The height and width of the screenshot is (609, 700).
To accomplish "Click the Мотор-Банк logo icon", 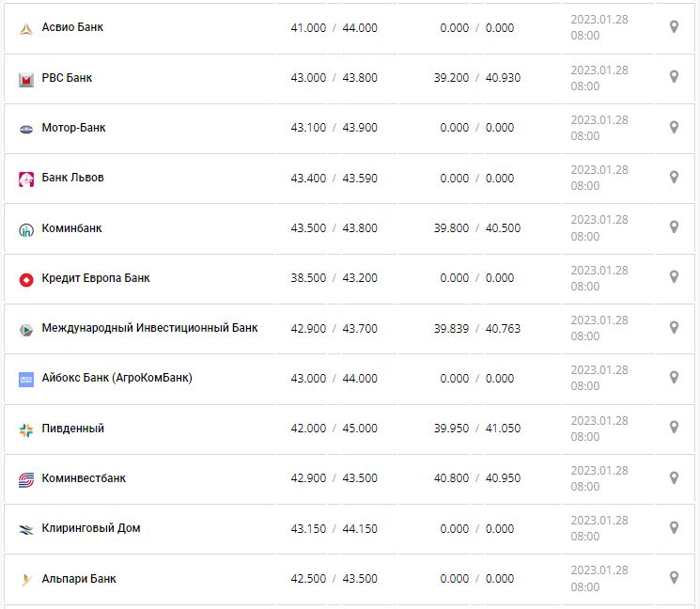I will point(26,129).
